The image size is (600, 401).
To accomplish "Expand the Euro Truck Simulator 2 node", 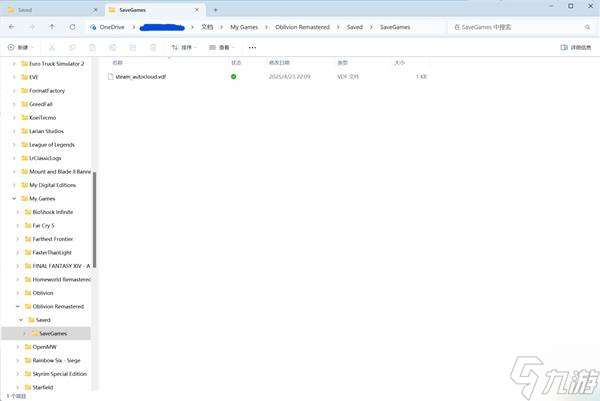I will [x=14, y=64].
